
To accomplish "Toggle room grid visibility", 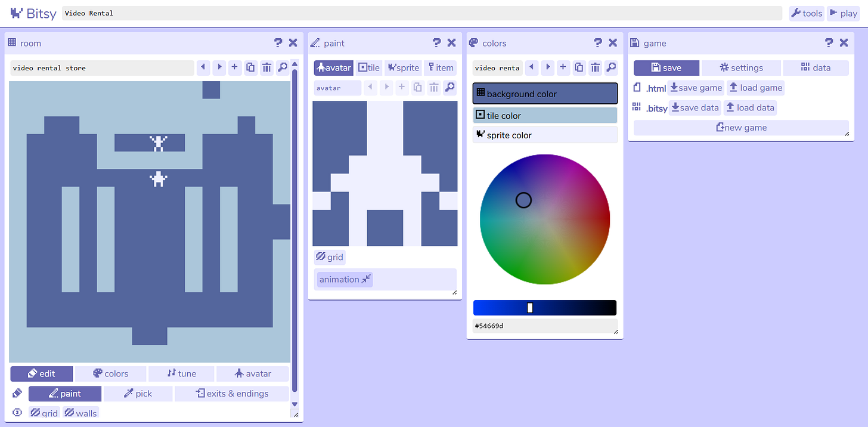I will (45, 413).
